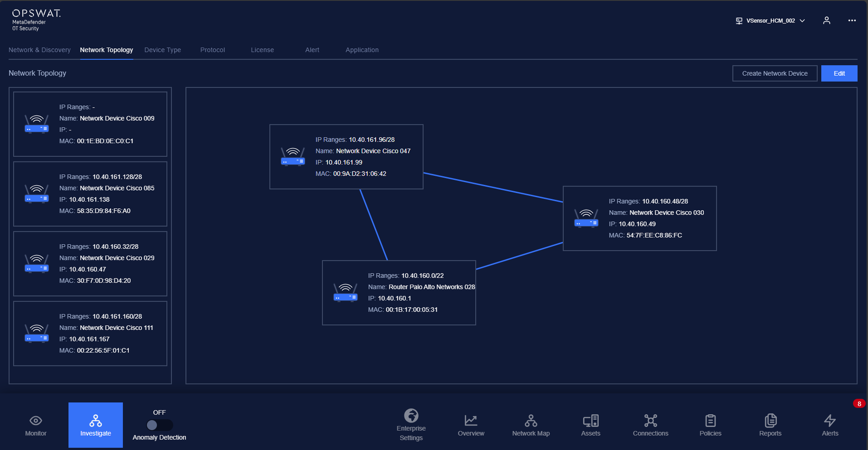Switch to the Network & Discovery tab
The width and height of the screenshot is (868, 450).
point(40,50)
